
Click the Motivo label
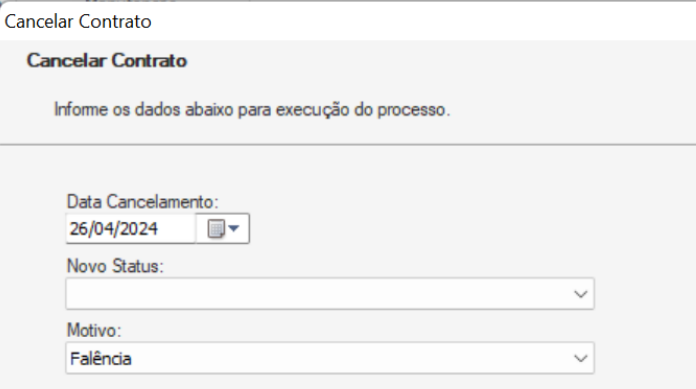tap(94, 330)
